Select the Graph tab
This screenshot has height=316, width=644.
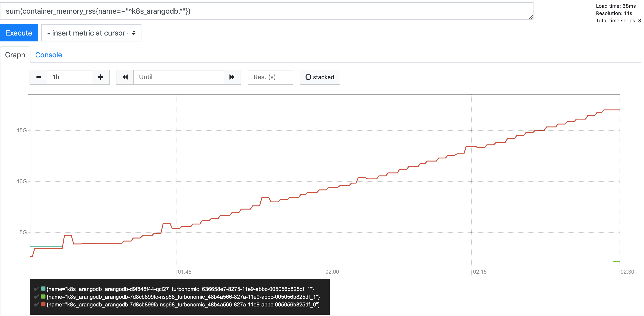click(15, 55)
